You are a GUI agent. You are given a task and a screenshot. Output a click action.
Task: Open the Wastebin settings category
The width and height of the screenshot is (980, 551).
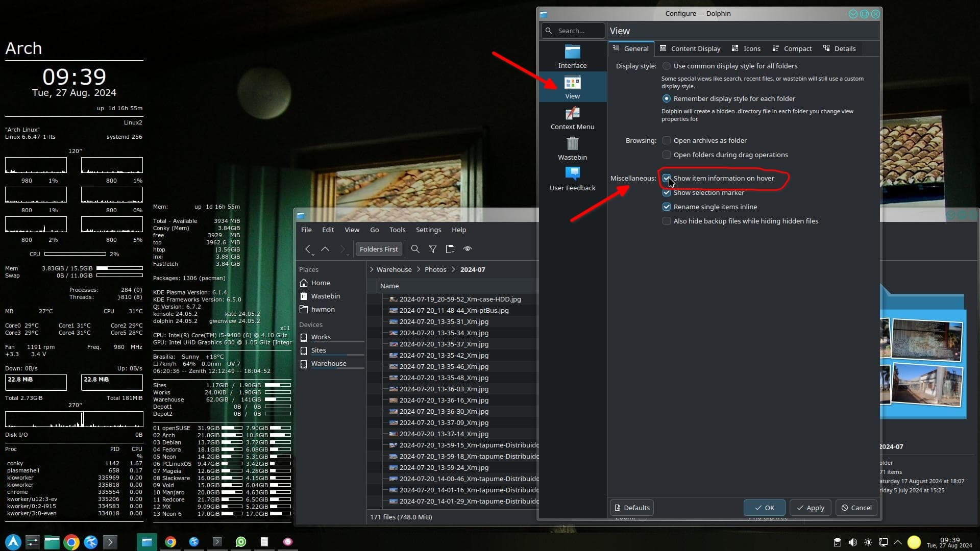click(572, 148)
